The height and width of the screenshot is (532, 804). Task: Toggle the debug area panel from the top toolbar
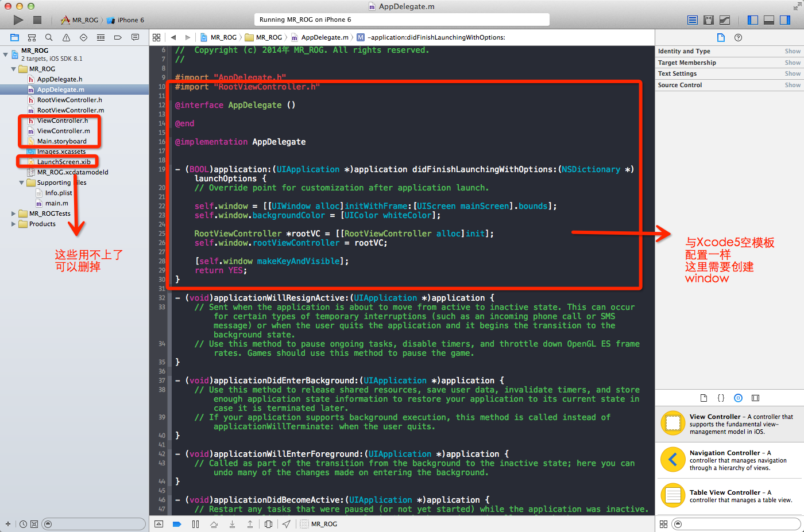point(769,20)
